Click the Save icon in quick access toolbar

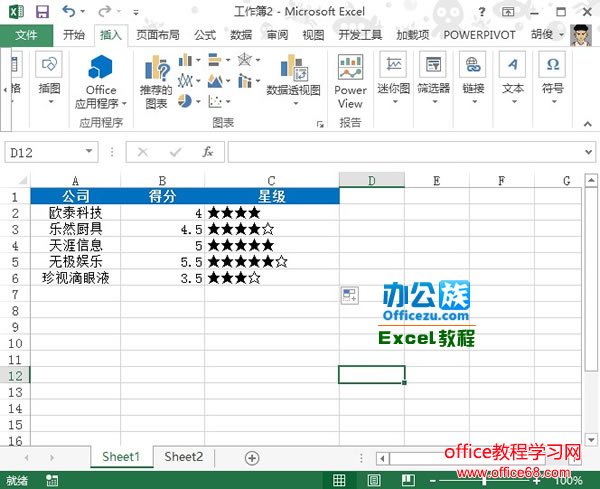coord(42,11)
